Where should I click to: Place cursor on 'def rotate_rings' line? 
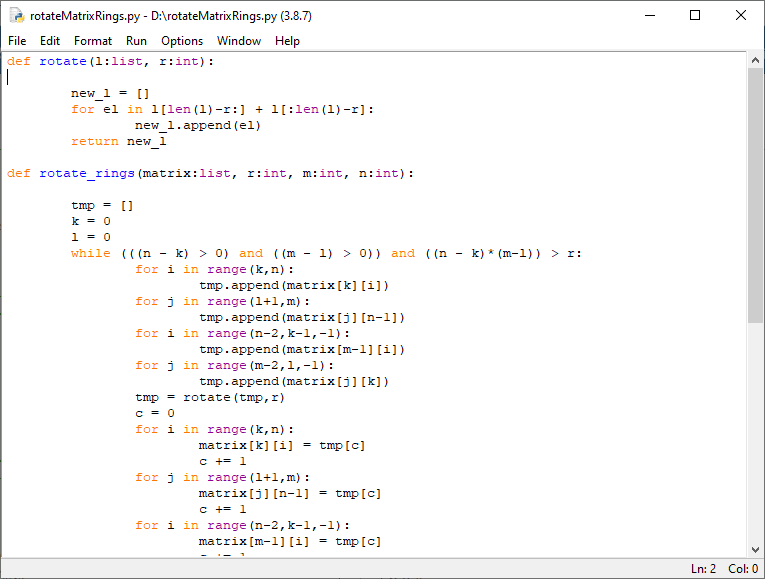point(210,173)
